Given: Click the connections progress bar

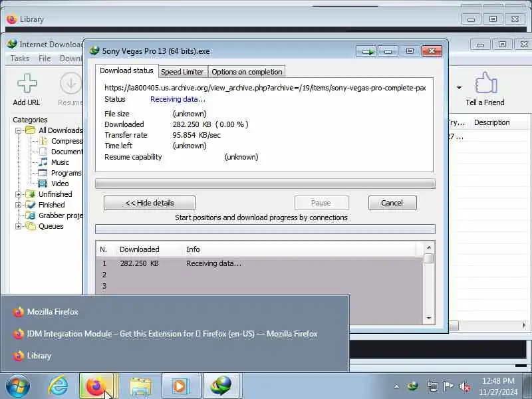Looking at the screenshot, I should (x=265, y=229).
